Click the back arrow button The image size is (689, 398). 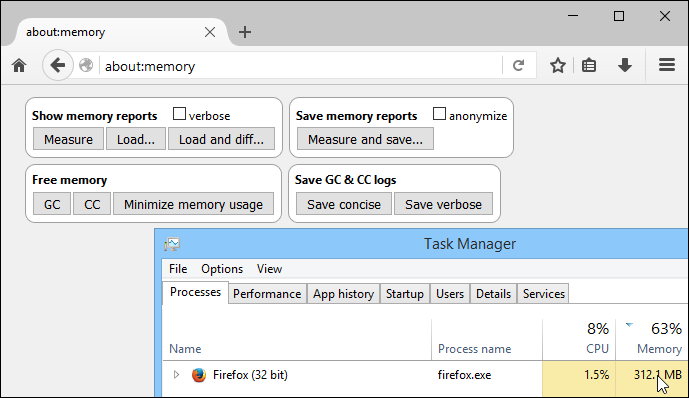pyautogui.click(x=58, y=65)
